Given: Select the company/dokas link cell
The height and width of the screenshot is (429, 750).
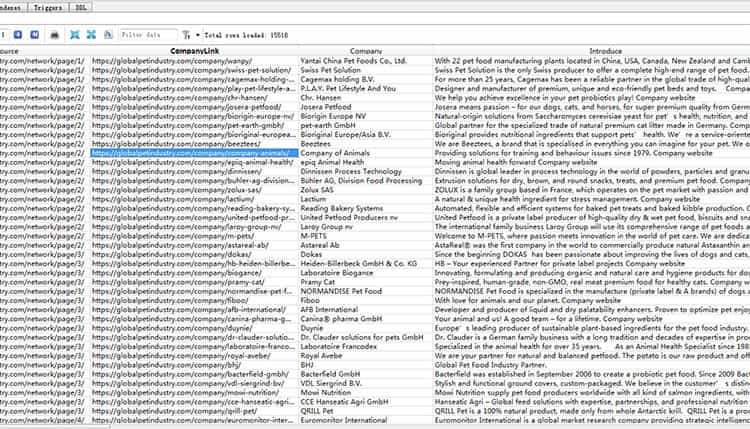Looking at the screenshot, I should pos(194,254).
